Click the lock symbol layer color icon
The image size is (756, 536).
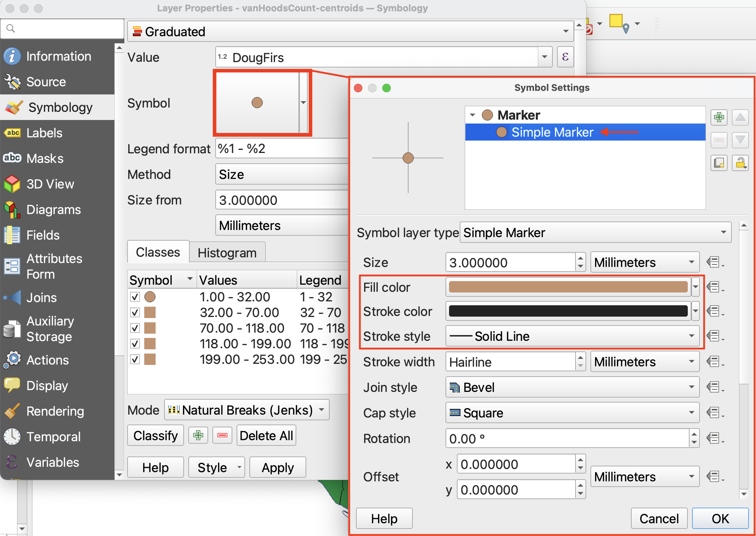[x=740, y=163]
